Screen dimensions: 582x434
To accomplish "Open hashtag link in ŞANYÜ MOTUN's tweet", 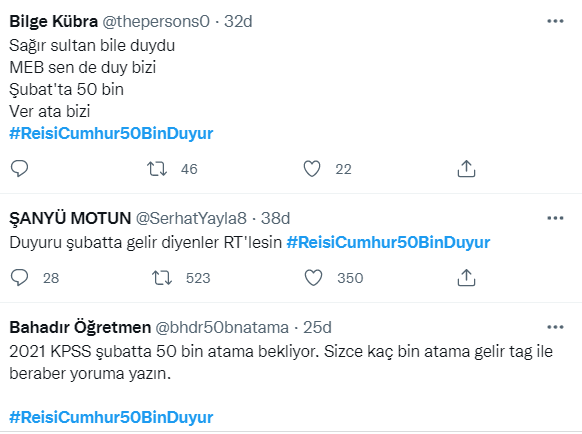I will coord(388,242).
